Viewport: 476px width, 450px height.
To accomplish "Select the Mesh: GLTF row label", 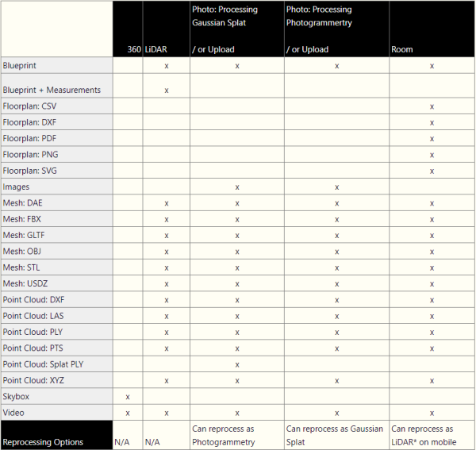I will coord(23,236).
